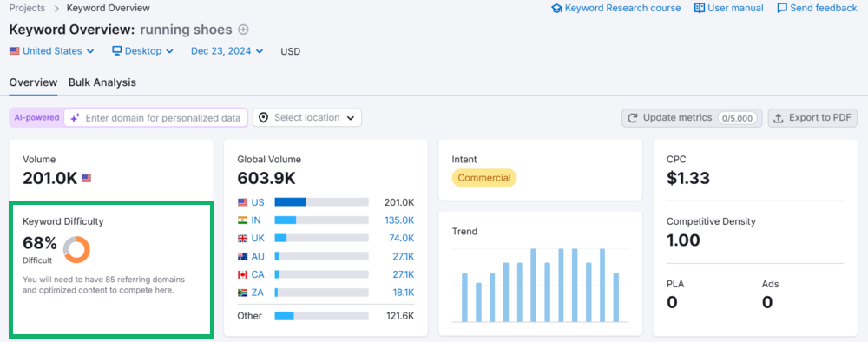Click the ZA country link in Global Volume
The width and height of the screenshot is (868, 342).
(x=258, y=293)
